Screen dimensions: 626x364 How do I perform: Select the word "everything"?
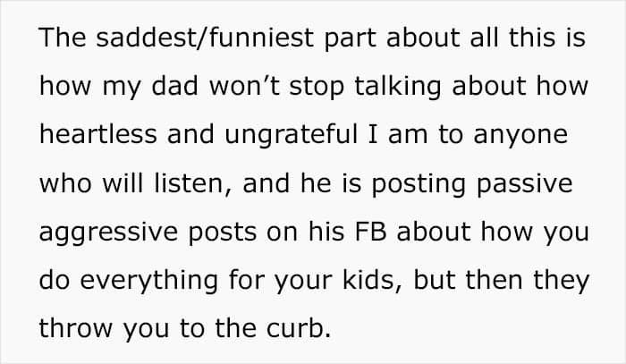tap(149, 281)
